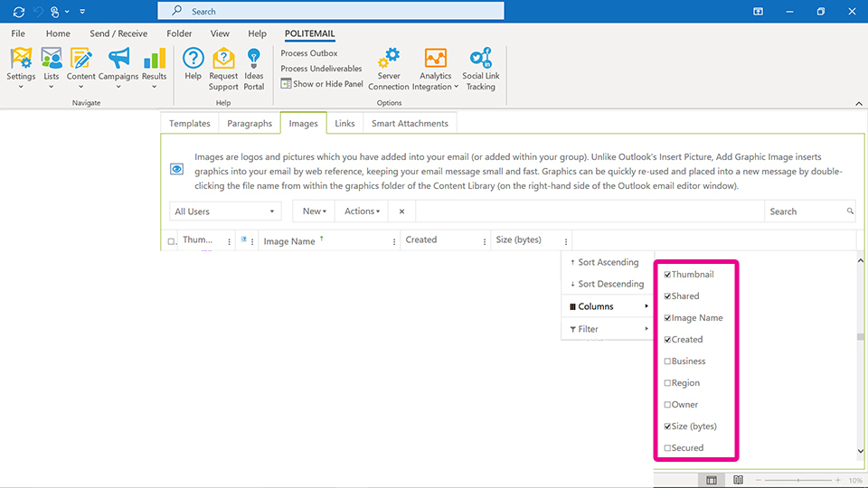The height and width of the screenshot is (488, 868).
Task: Select Sort Descending menu option
Action: click(610, 284)
